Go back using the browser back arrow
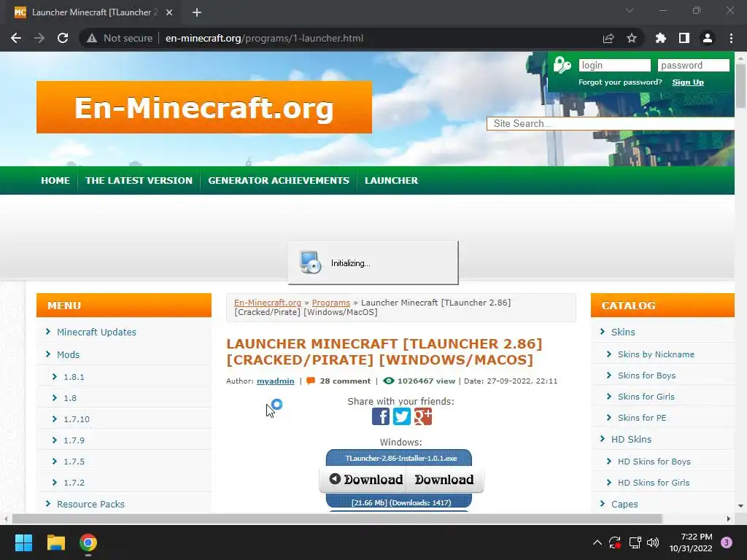747x560 pixels. tap(16, 38)
